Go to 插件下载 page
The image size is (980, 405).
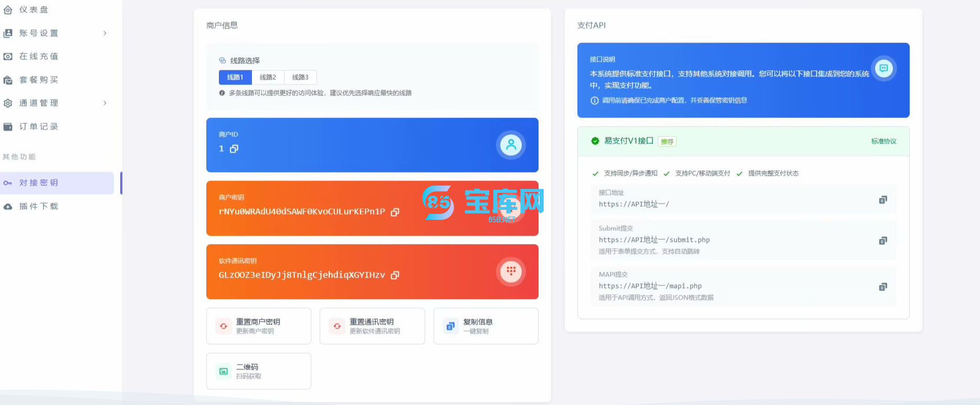click(x=39, y=206)
